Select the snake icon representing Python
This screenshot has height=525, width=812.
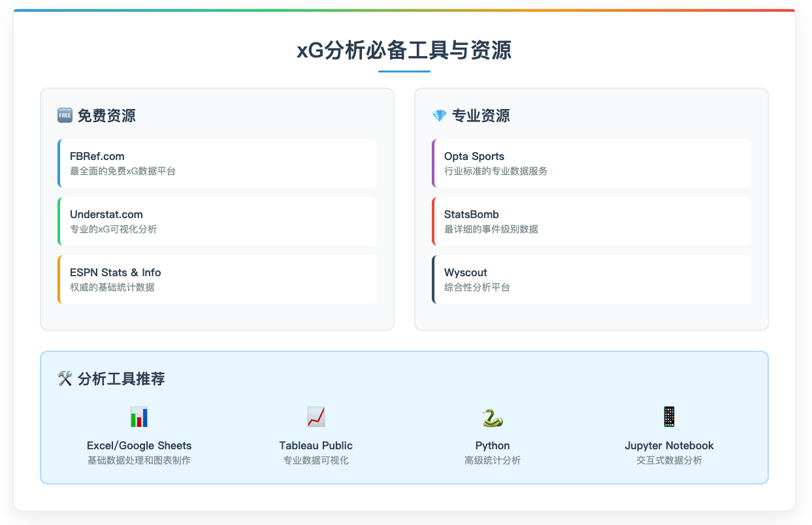492,417
